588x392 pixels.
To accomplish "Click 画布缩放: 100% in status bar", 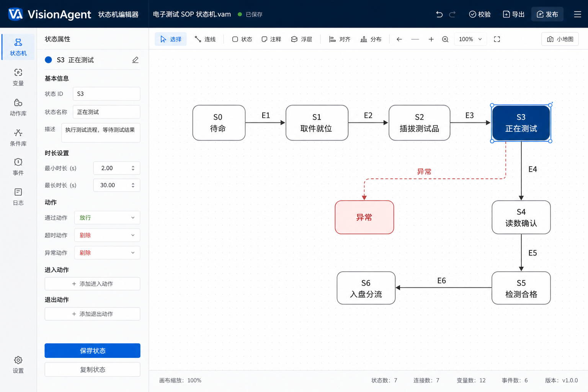I will [180, 381].
